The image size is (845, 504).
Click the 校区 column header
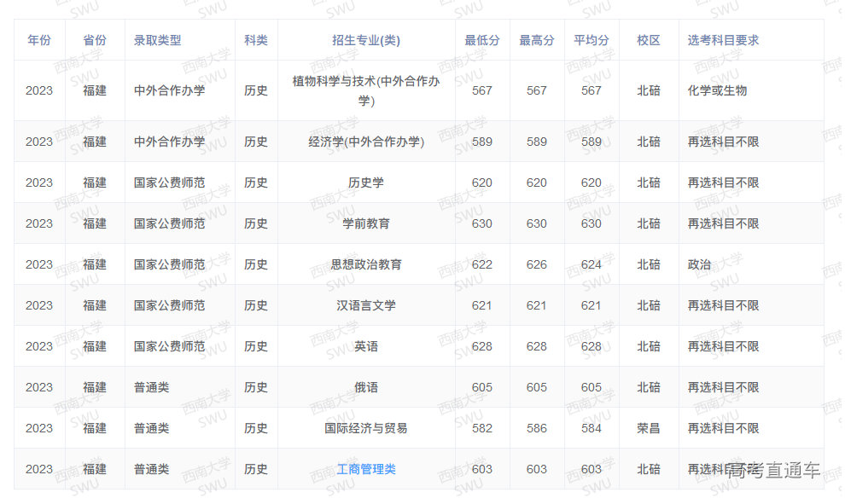pos(649,39)
